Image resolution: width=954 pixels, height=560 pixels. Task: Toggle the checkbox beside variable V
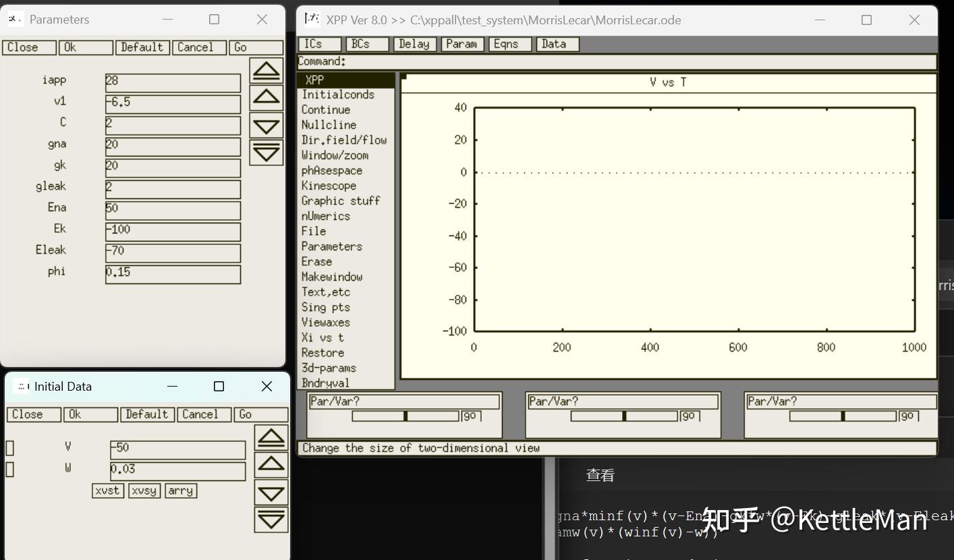pyautogui.click(x=9, y=447)
